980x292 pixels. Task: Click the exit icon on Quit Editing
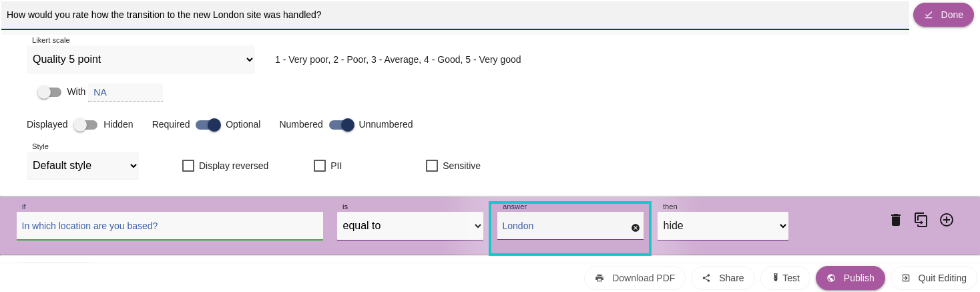905,278
